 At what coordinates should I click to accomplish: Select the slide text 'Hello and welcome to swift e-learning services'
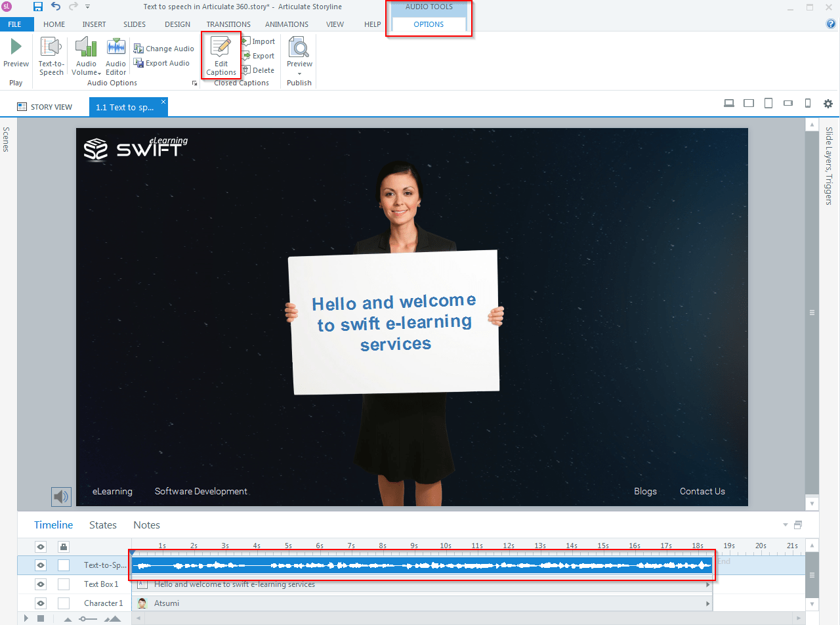pos(394,323)
